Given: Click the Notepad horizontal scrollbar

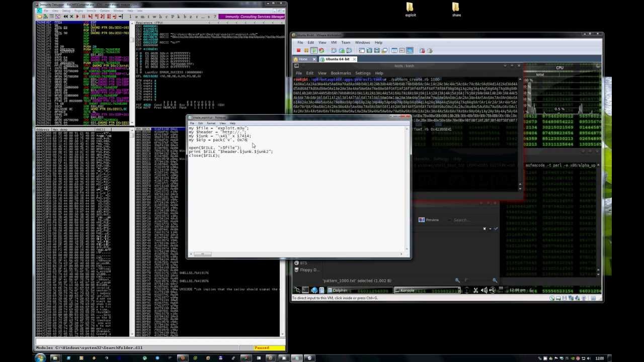Looking at the screenshot, I should pos(297,254).
